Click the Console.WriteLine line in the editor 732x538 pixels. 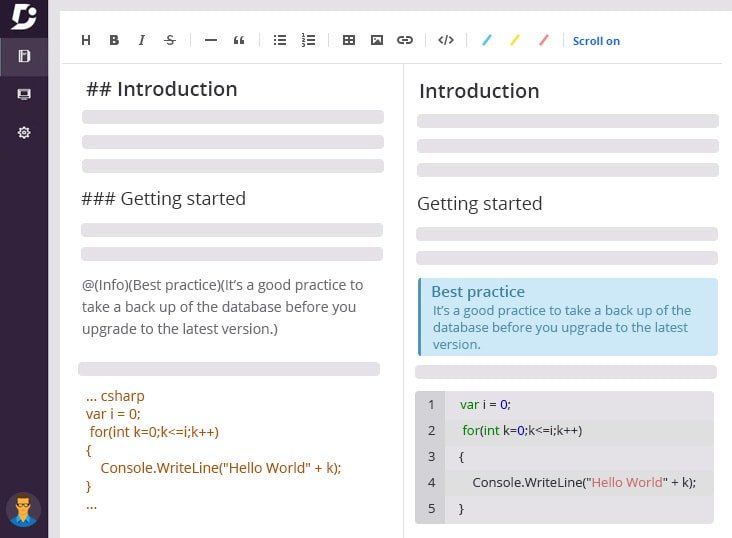coord(221,468)
